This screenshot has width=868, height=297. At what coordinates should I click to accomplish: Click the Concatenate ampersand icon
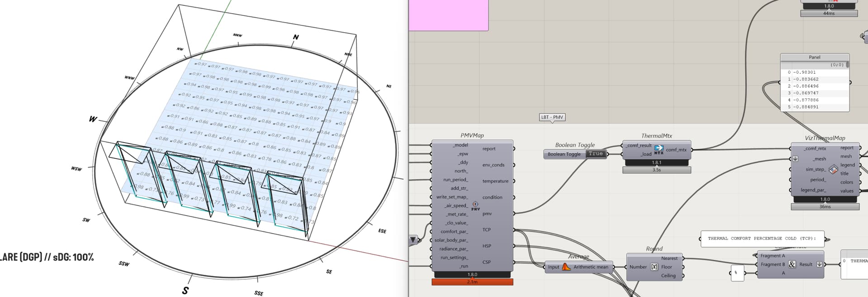pos(792,264)
